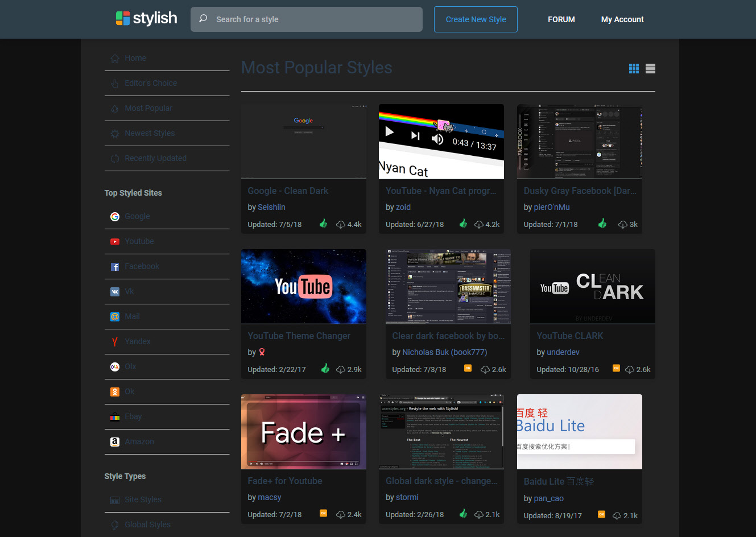756x537 pixels.
Task: Click the Recently Updated refresh icon
Action: tap(115, 158)
